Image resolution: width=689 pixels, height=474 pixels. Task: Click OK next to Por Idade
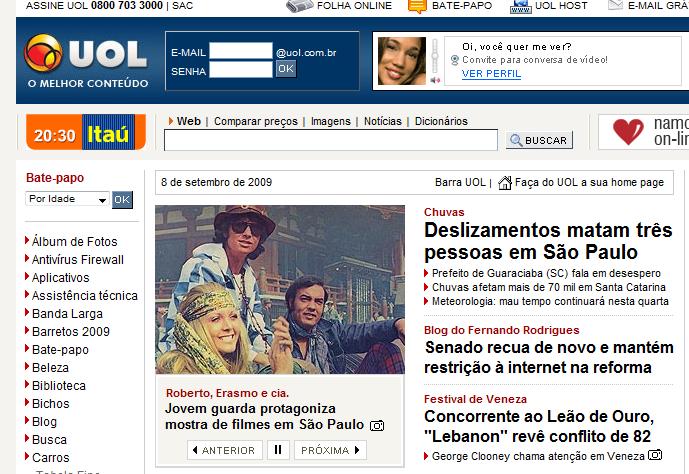122,200
